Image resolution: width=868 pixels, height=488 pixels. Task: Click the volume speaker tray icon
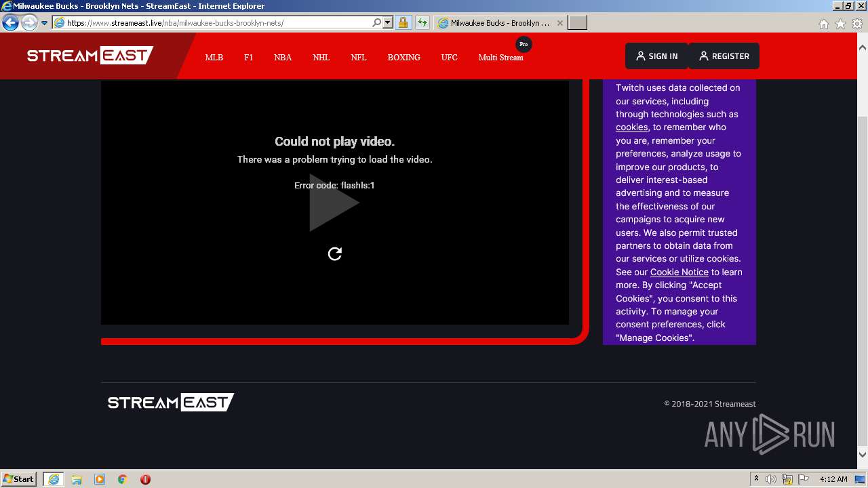click(x=771, y=479)
